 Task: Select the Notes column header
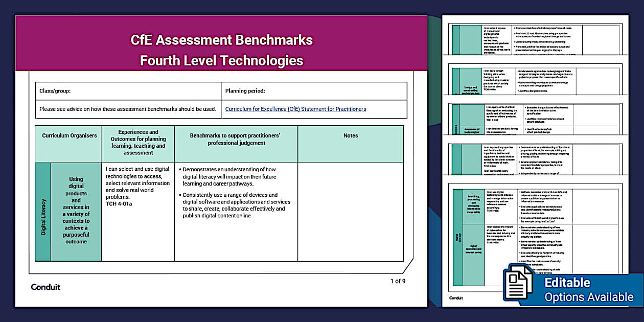(x=350, y=136)
